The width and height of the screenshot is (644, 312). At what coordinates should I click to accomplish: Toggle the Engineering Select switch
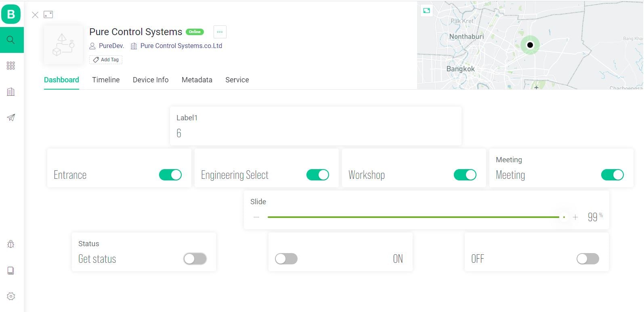(x=318, y=175)
